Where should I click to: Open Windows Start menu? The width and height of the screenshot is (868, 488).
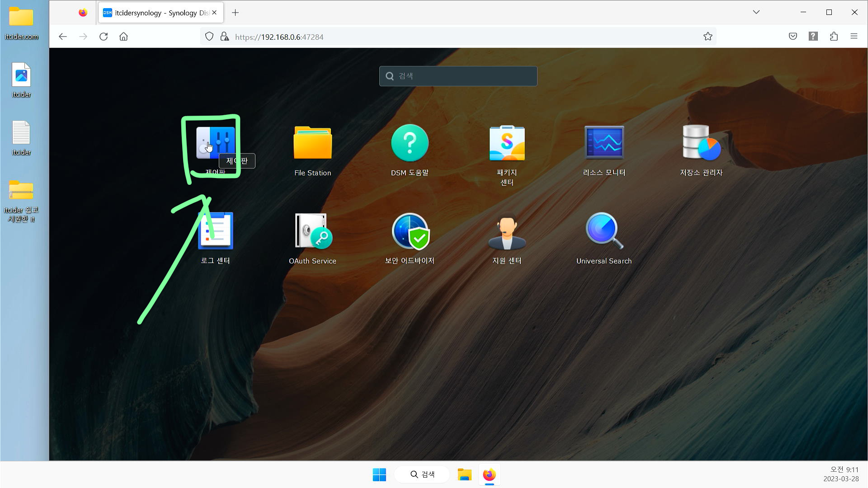click(x=379, y=474)
